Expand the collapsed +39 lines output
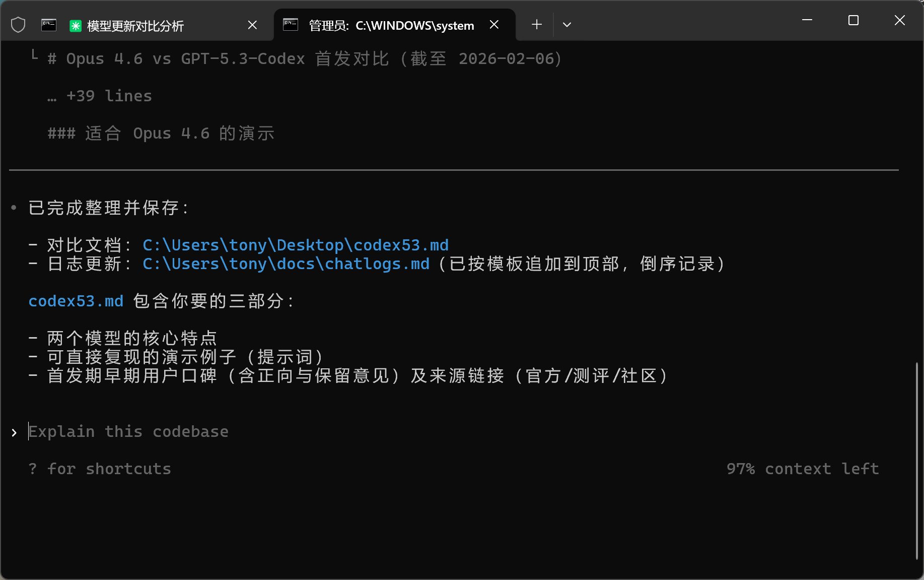 pos(109,96)
